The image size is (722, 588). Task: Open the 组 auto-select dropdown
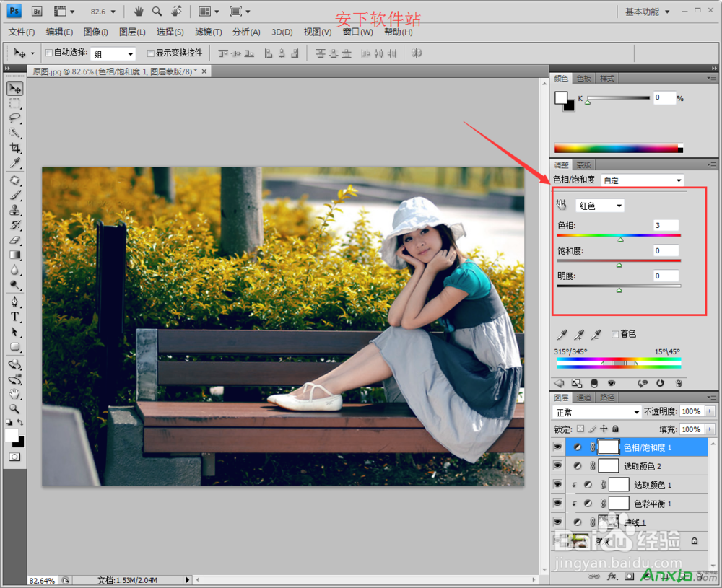coord(113,54)
